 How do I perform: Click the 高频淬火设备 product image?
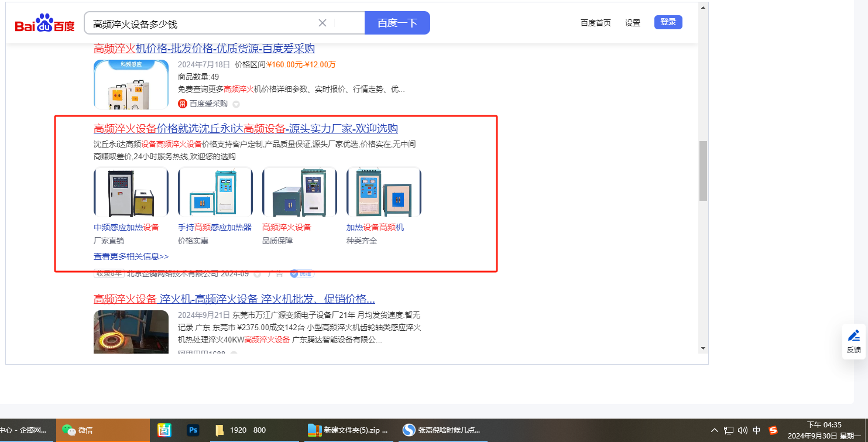pyautogui.click(x=300, y=192)
